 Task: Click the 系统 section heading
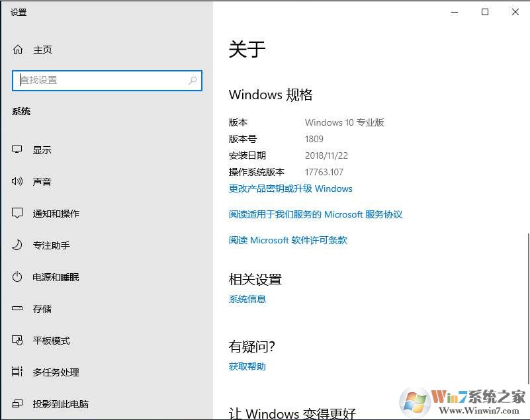[x=21, y=111]
